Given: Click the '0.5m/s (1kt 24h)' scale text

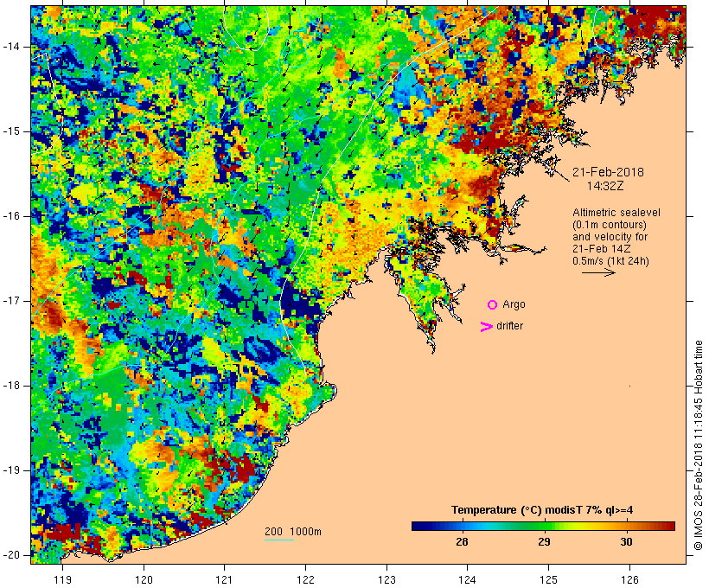Looking at the screenshot, I should coord(611,261).
